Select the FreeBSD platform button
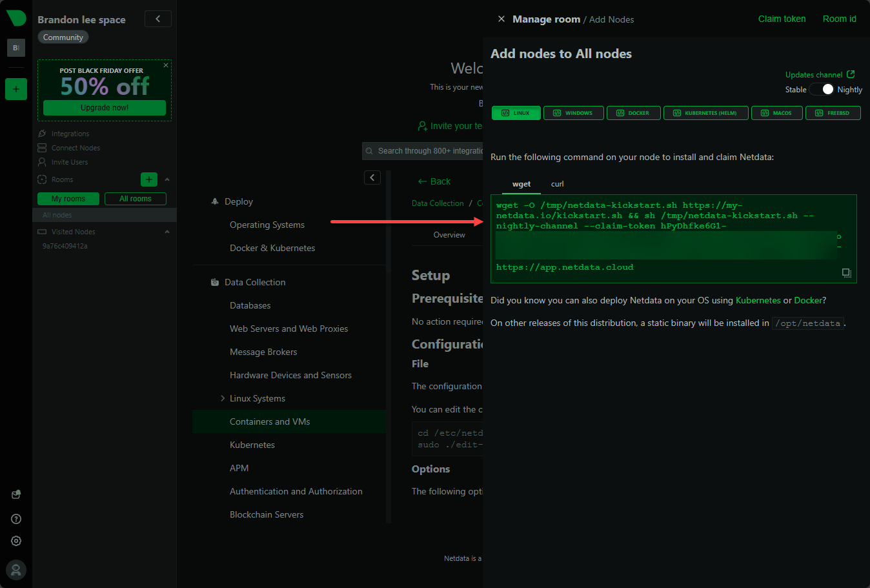Image resolution: width=870 pixels, height=588 pixels. point(833,113)
